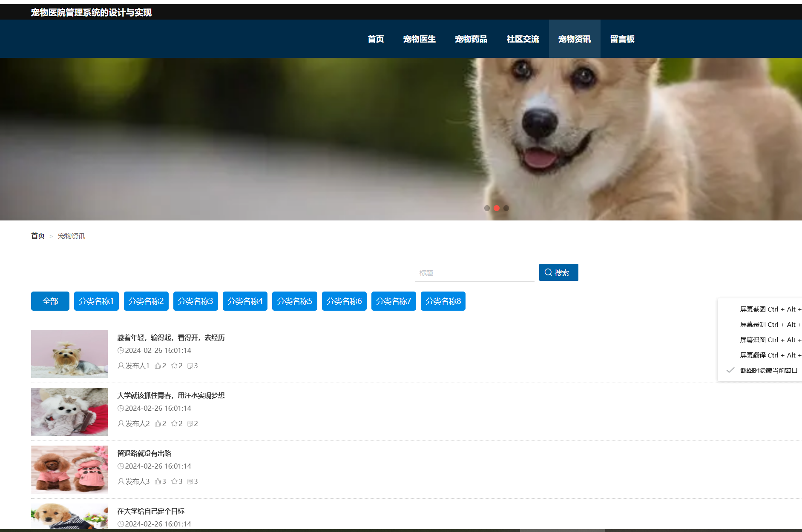Open article 在大学给自己定个目标
This screenshot has height=532, width=802.
coord(151,511)
